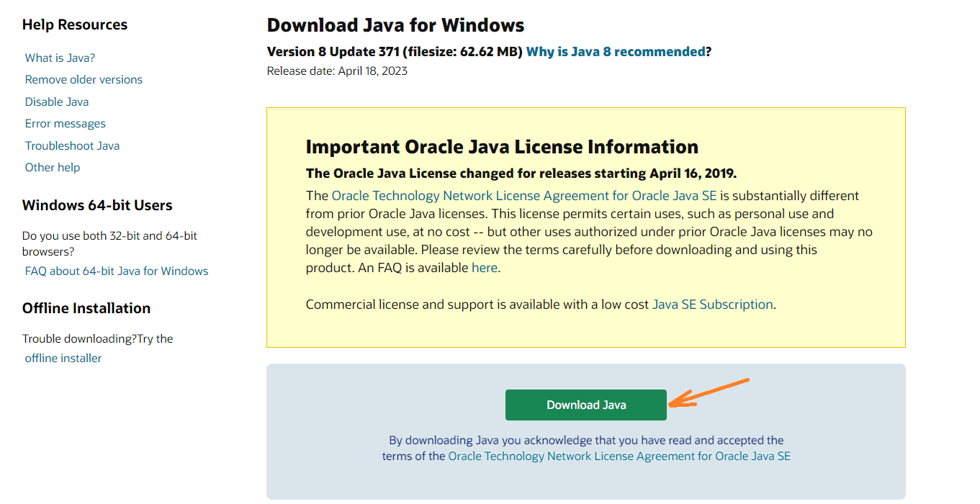This screenshot has width=980, height=504.
Task: Go to the Disable Java help page
Action: (57, 102)
